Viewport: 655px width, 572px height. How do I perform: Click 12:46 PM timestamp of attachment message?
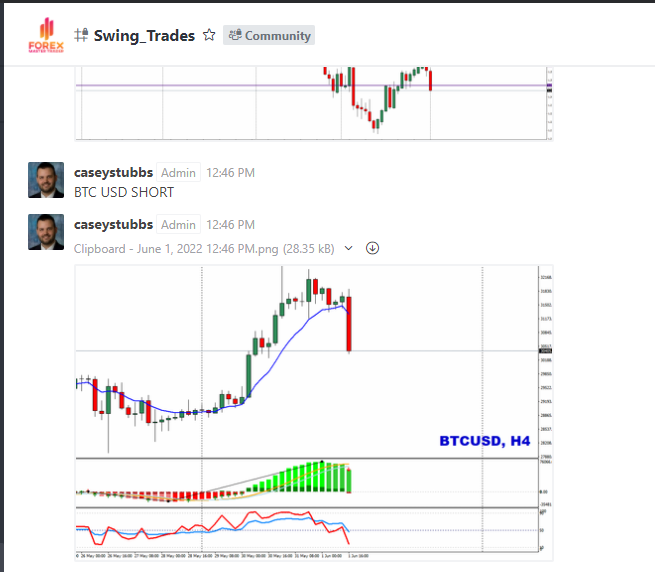click(x=230, y=224)
